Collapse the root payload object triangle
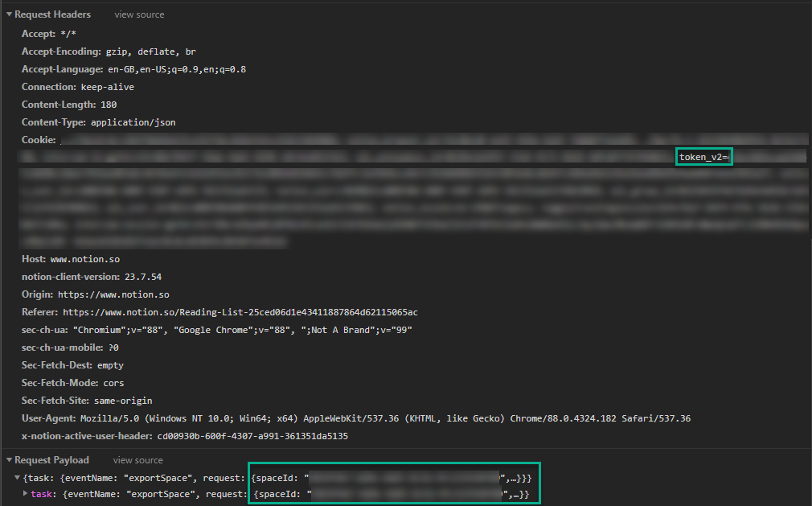 coord(17,479)
